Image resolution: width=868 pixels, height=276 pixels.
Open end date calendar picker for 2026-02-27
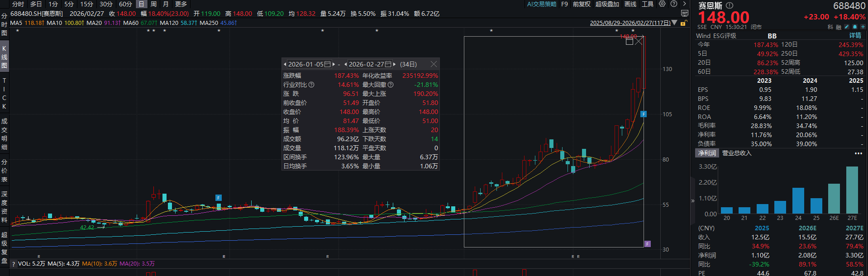pos(388,64)
